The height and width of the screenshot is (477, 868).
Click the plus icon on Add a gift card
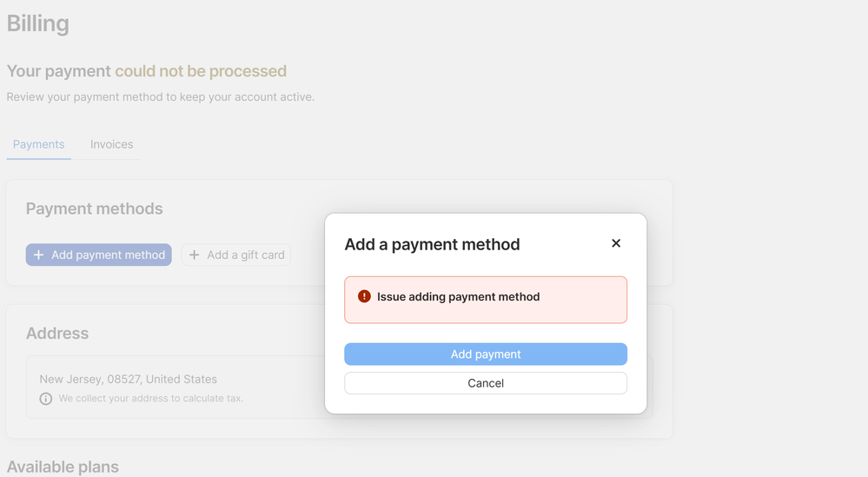point(194,255)
